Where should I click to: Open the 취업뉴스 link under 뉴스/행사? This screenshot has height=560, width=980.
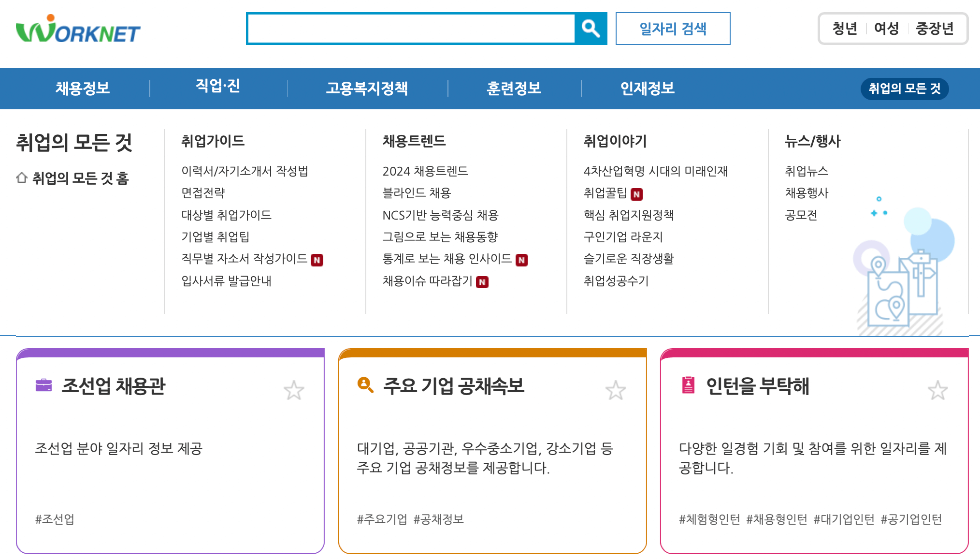[807, 171]
